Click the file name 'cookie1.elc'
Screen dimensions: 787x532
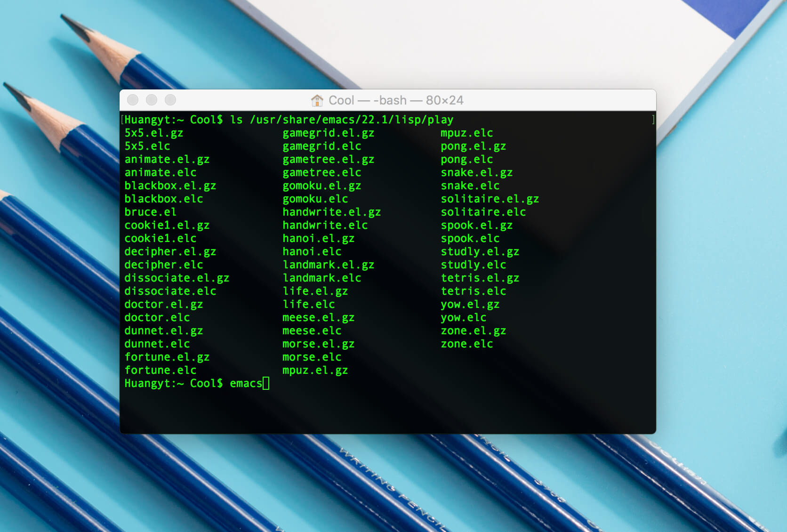[161, 238]
